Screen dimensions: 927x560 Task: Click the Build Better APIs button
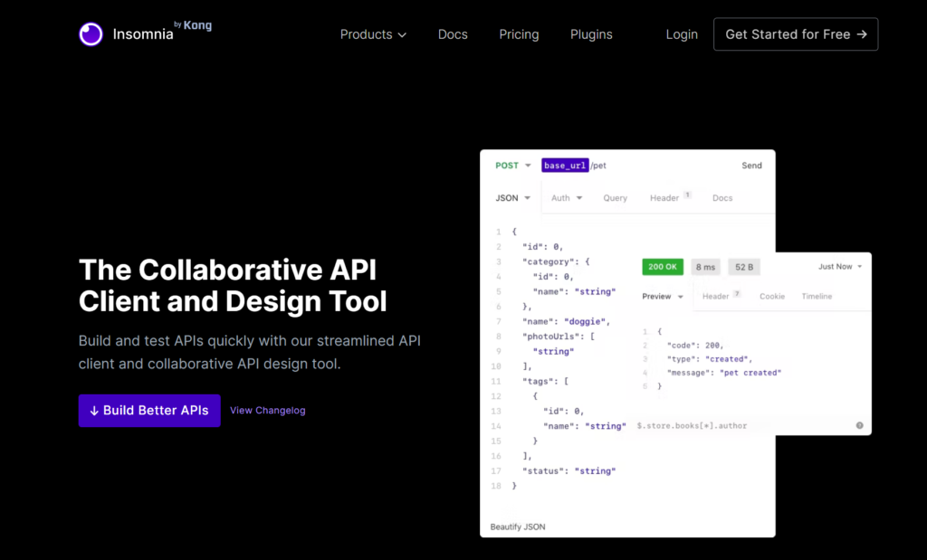pos(149,411)
